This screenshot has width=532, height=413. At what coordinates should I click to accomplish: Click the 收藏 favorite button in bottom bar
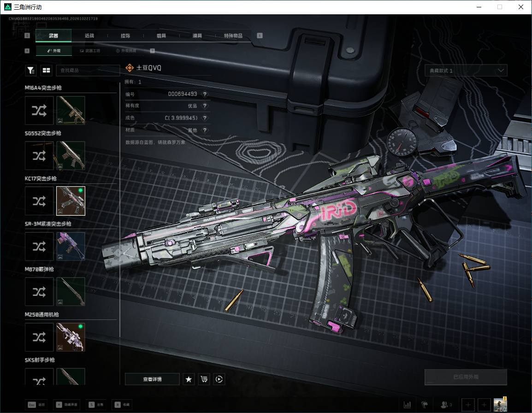point(122,405)
